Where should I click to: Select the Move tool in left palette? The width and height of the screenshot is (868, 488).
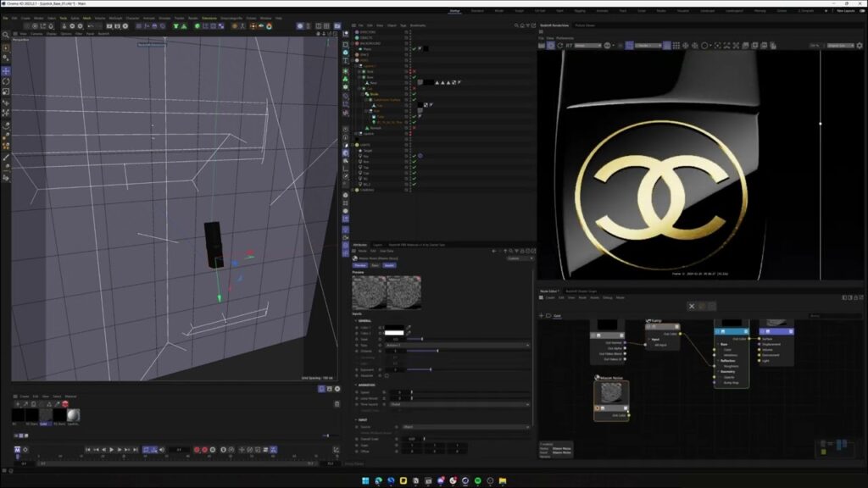(6, 71)
